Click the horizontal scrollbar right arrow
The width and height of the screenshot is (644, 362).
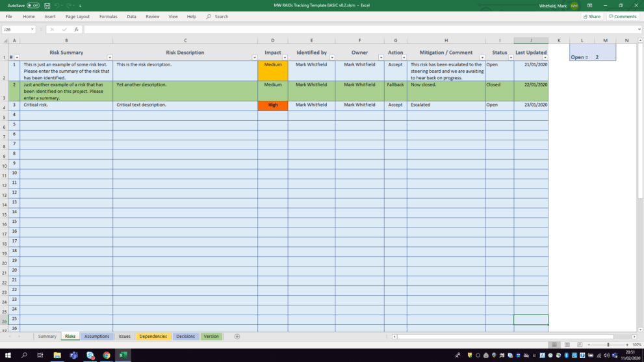pyautogui.click(x=634, y=337)
